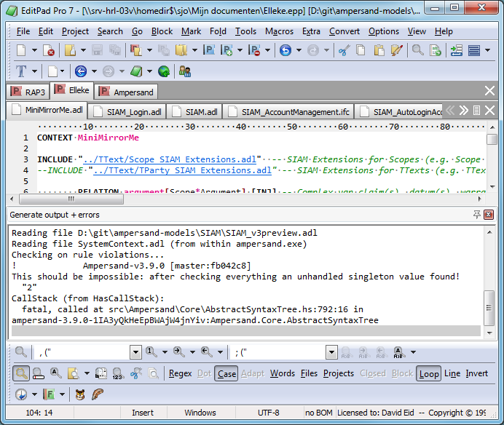Toggle the Case sensitive option
Image resolution: width=504 pixels, height=425 pixels.
227,373
